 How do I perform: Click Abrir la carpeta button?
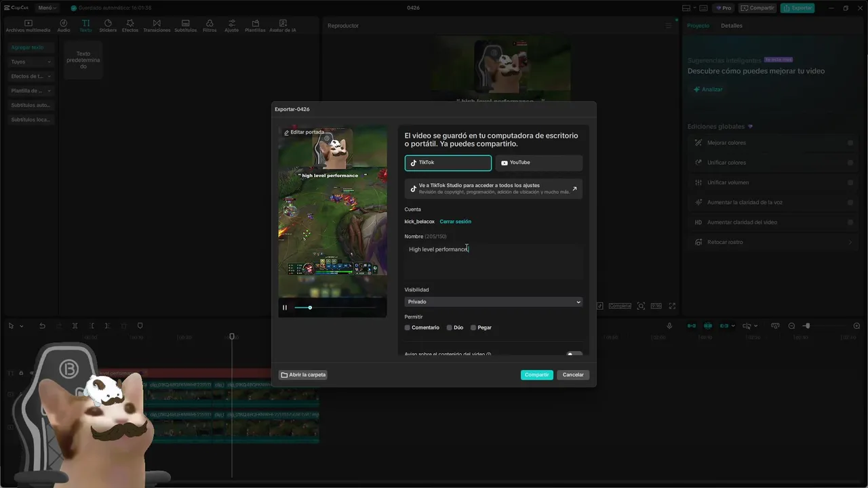[303, 375]
